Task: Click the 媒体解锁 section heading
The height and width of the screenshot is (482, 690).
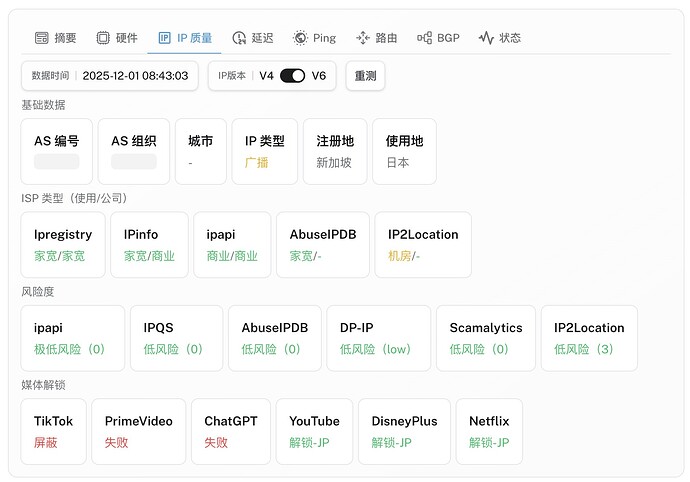Action: (x=43, y=385)
